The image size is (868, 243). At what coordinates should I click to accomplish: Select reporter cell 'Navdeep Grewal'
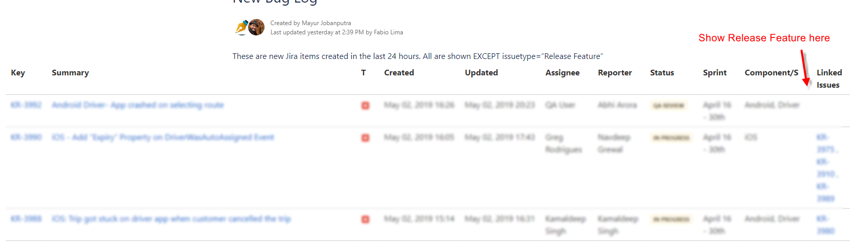[x=613, y=144]
